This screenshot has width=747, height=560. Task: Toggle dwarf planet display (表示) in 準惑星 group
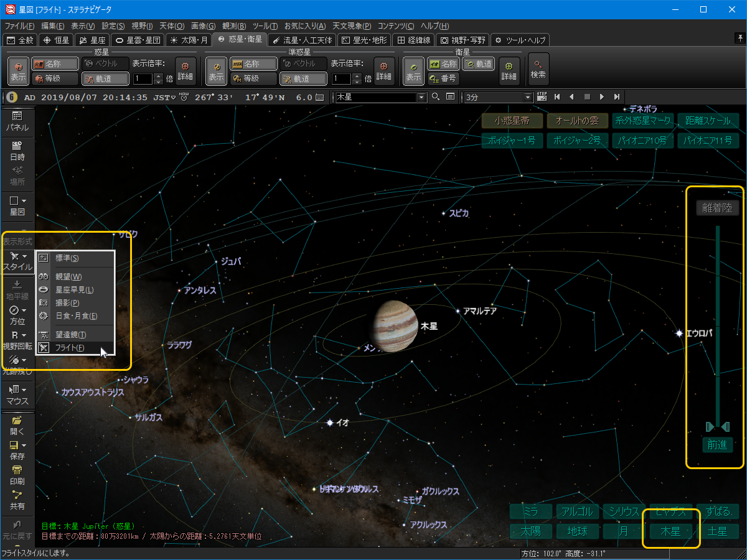point(217,72)
